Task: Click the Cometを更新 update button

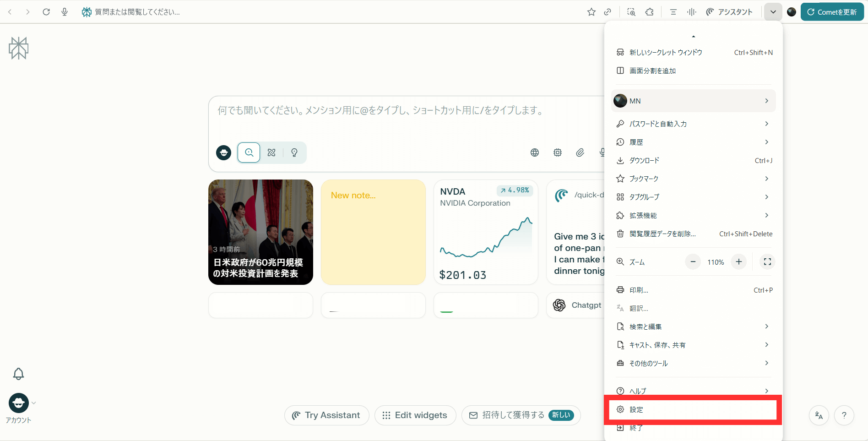Action: click(x=832, y=12)
